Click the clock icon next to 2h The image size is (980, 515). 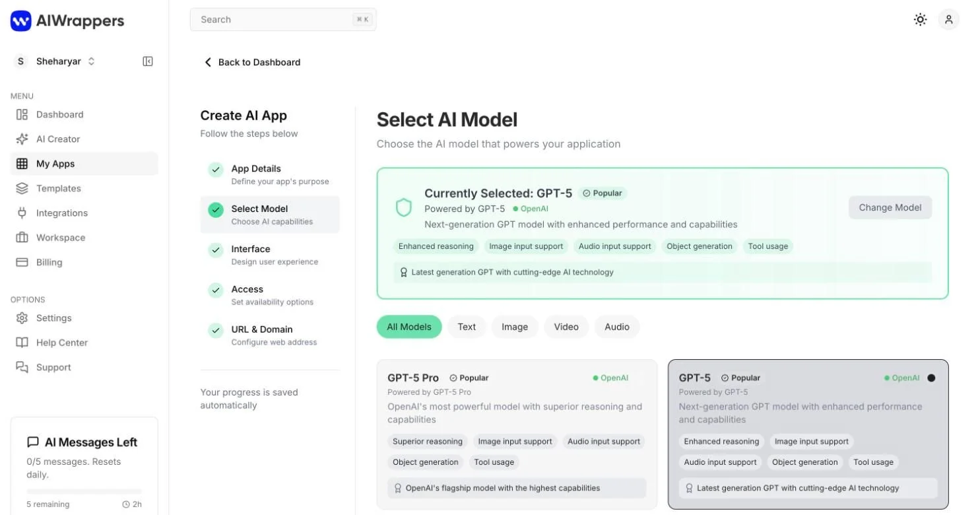coord(126,504)
